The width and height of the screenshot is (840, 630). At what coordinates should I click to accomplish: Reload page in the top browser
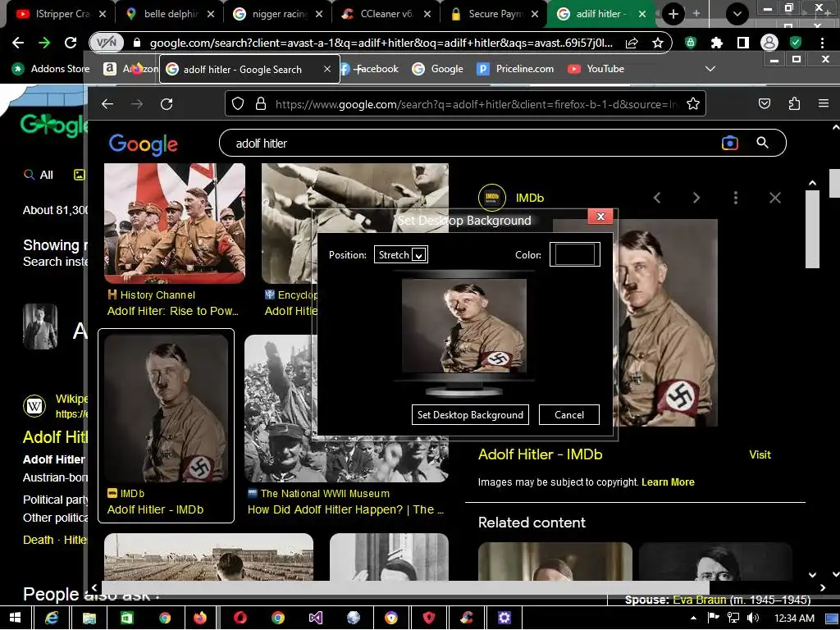click(71, 43)
